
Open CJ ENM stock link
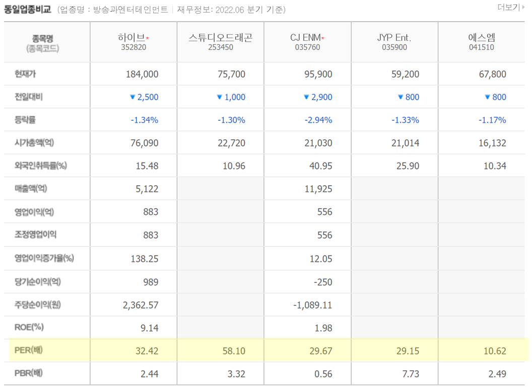point(305,38)
